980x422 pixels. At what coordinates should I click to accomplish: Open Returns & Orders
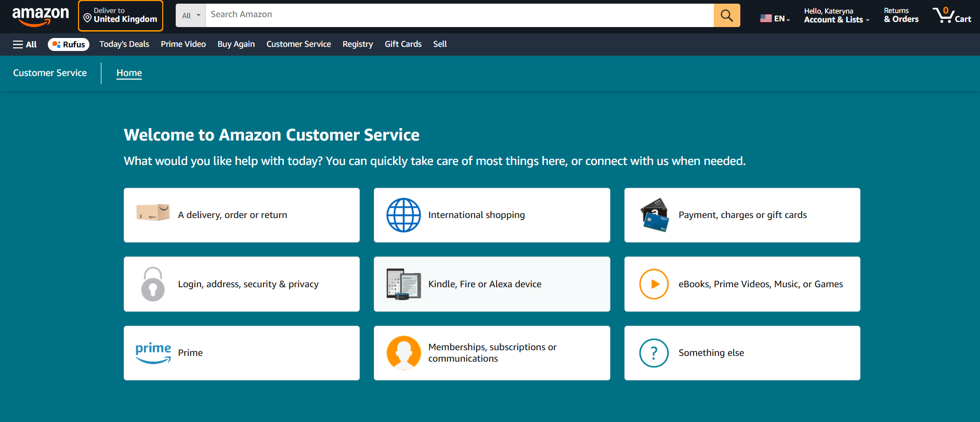click(x=901, y=15)
